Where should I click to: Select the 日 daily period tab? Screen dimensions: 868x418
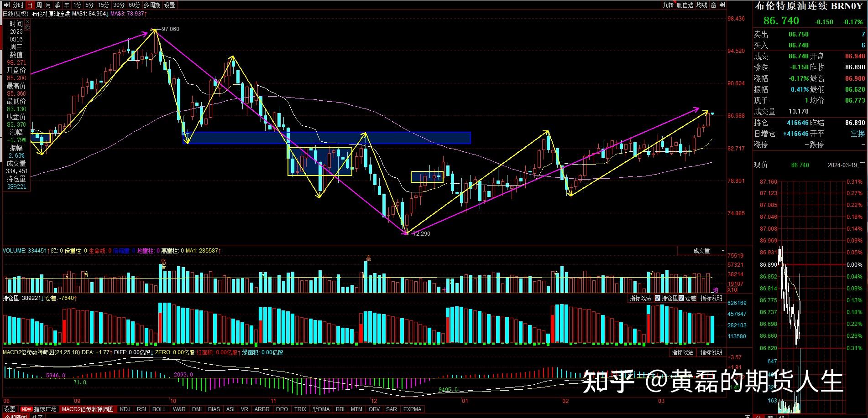(x=30, y=5)
